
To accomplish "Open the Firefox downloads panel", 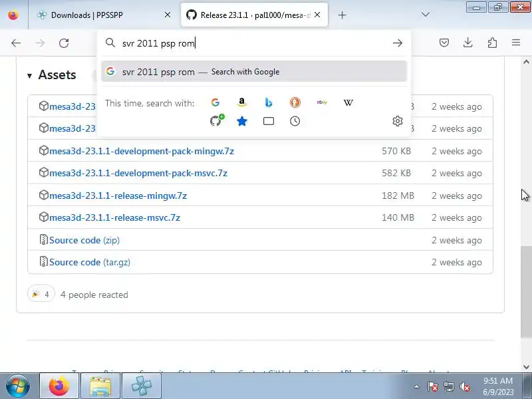I will coord(468,43).
